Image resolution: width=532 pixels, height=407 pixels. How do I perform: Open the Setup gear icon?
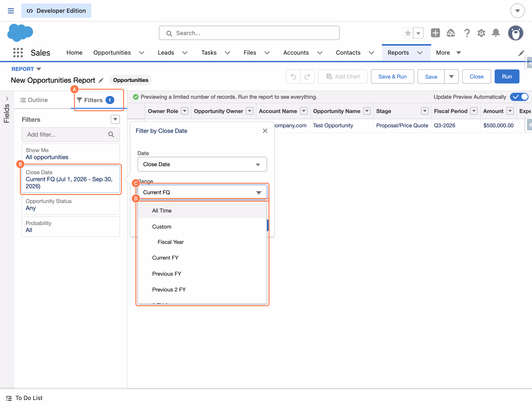(481, 33)
